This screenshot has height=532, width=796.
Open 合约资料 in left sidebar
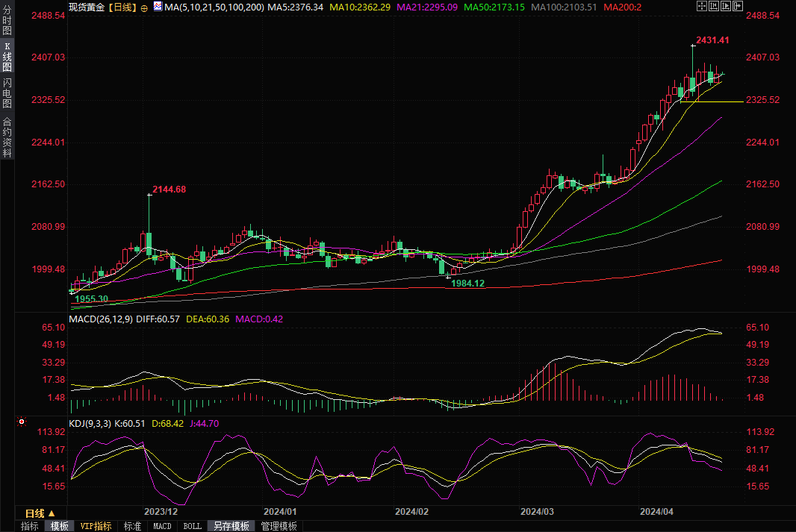[7, 137]
